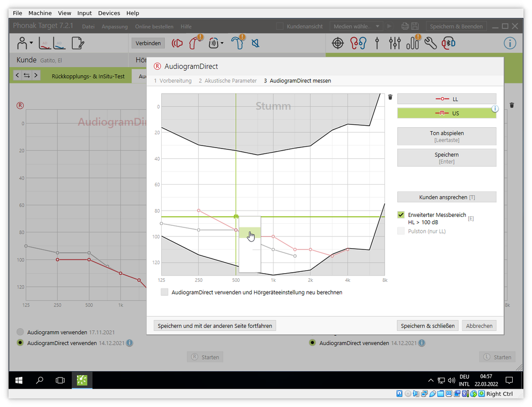Open VirtualBox Machine menu
The width and height of the screenshot is (532, 407).
[x=40, y=13]
